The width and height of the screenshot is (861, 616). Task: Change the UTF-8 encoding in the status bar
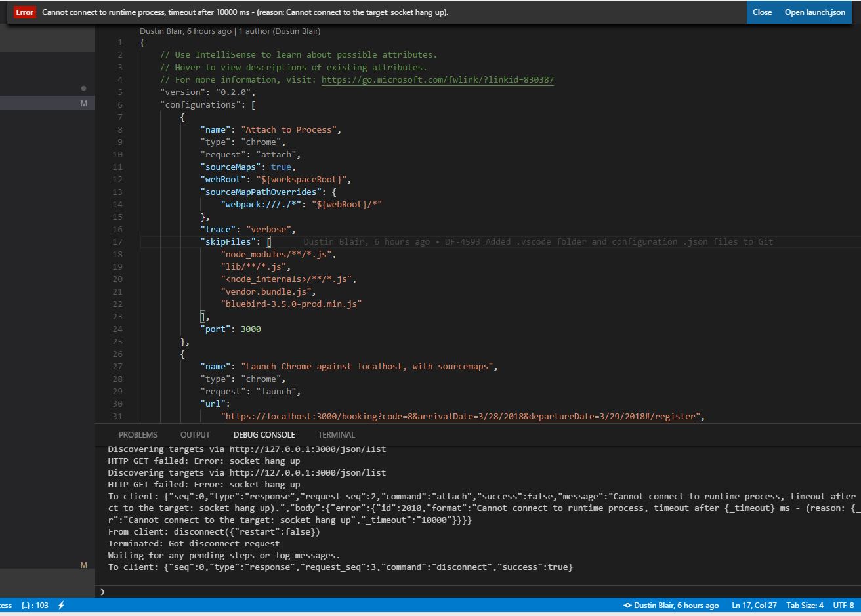click(x=842, y=605)
